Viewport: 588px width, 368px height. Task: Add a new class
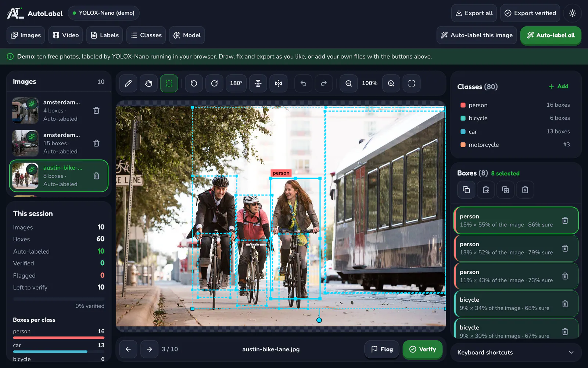(x=559, y=86)
